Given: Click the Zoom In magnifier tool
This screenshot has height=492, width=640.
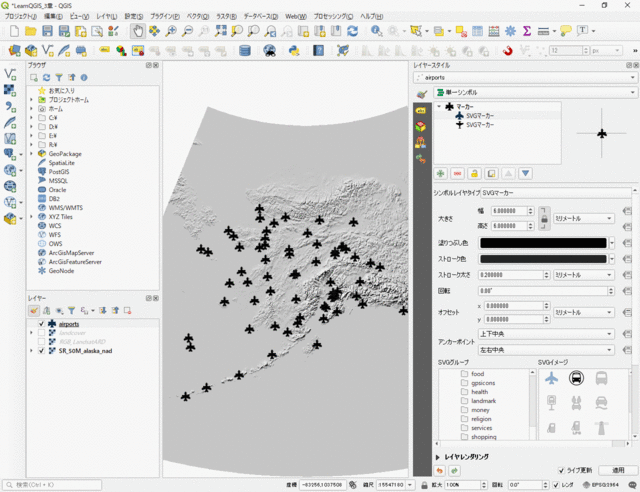Looking at the screenshot, I should (171, 31).
